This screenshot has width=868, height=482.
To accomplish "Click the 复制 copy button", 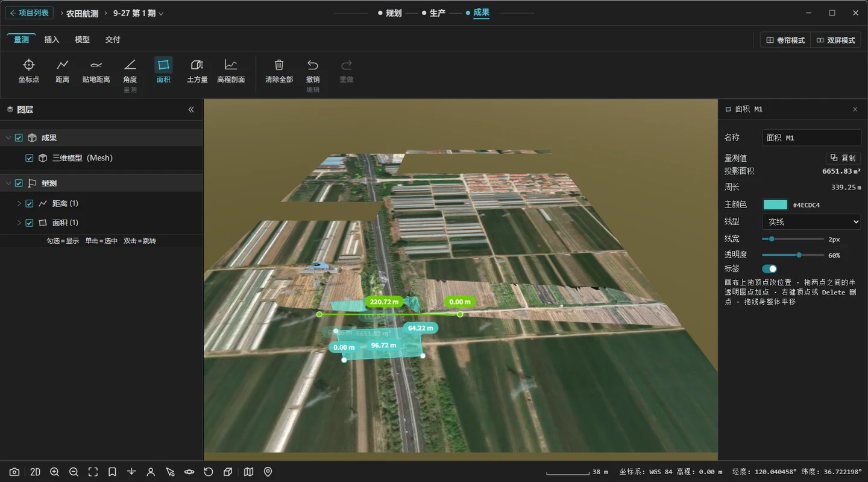I will tap(843, 157).
